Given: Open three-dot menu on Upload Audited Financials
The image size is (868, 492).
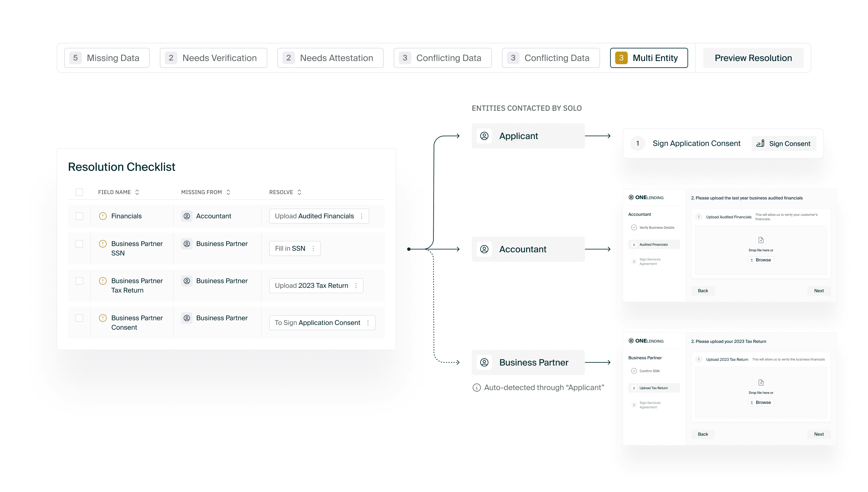Looking at the screenshot, I should click(361, 216).
